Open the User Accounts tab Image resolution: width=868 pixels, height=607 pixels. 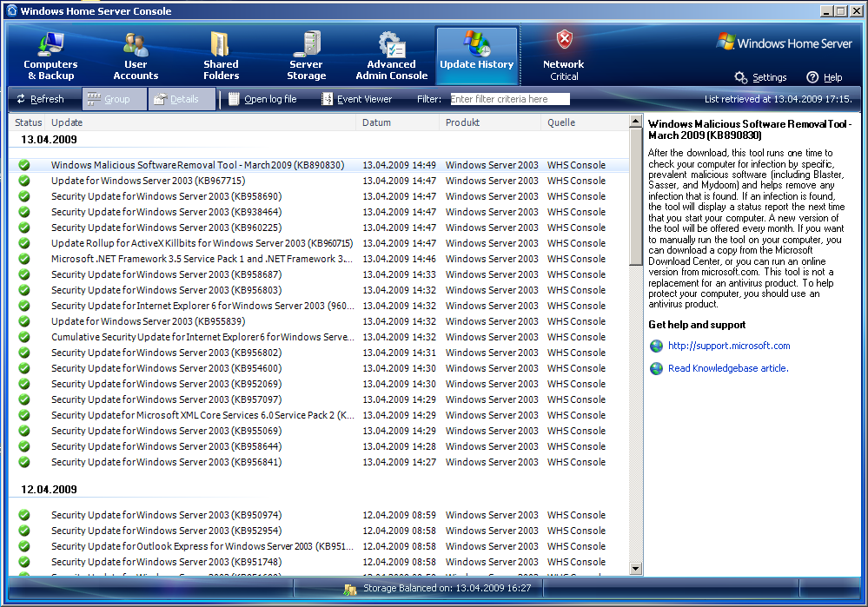136,56
